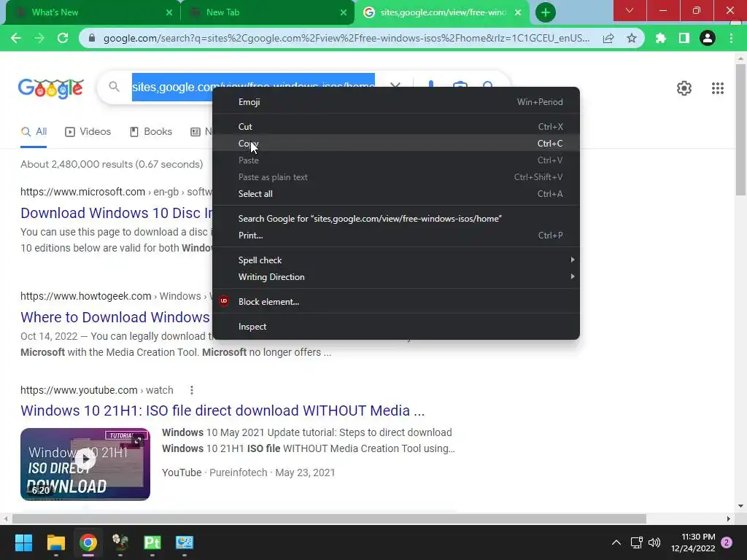Open the Share this page icon
Screen dimensions: 747x560
tap(608, 38)
